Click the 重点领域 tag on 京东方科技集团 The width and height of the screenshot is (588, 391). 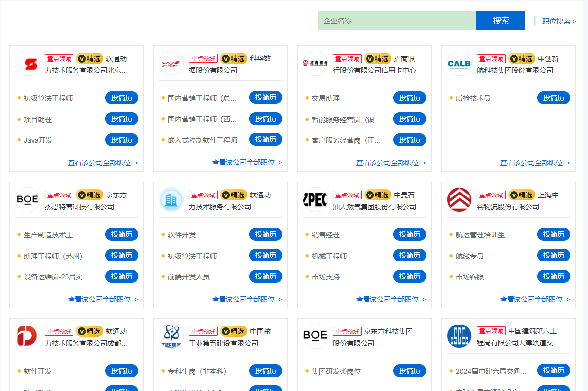click(347, 331)
